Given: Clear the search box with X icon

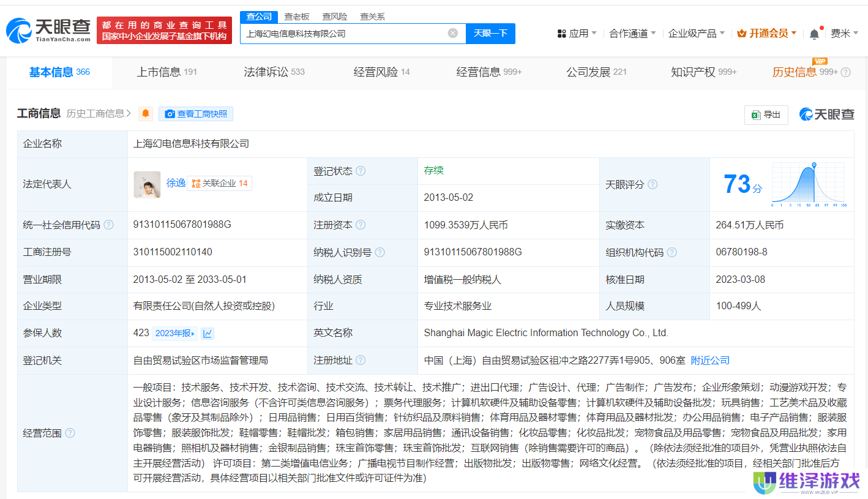Looking at the screenshot, I should point(453,33).
